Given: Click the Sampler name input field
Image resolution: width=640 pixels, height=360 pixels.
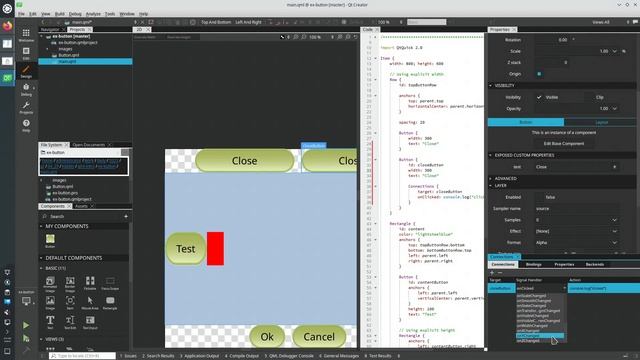Looking at the screenshot, I should click(x=576, y=209).
